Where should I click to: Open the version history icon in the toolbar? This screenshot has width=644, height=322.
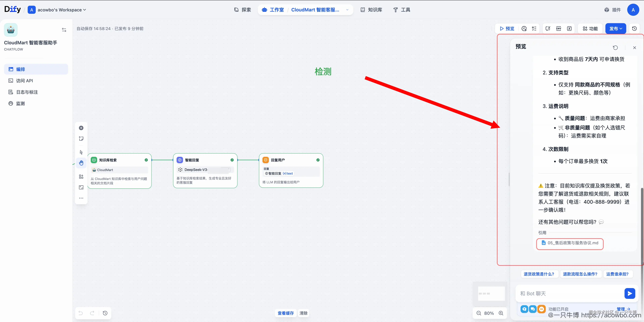coord(634,29)
